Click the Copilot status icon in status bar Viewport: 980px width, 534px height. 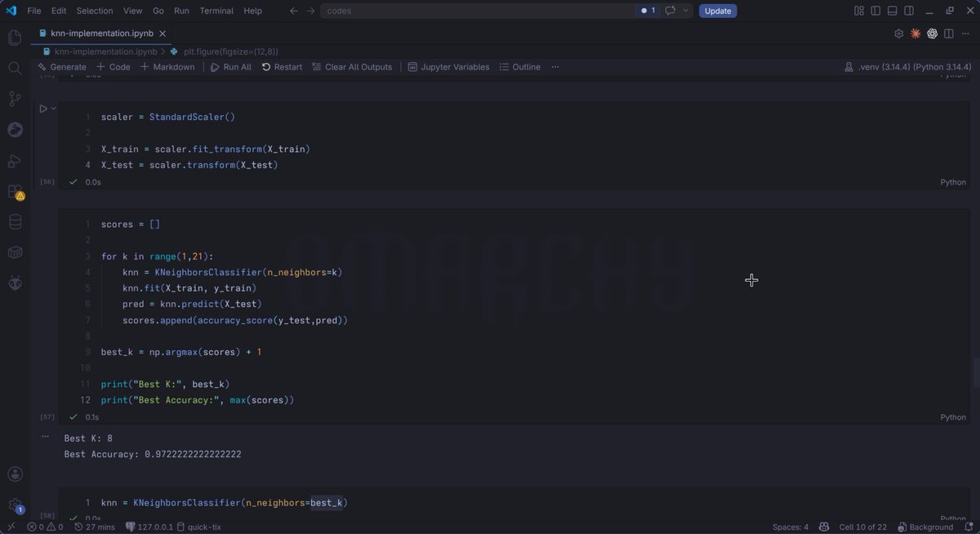point(825,527)
